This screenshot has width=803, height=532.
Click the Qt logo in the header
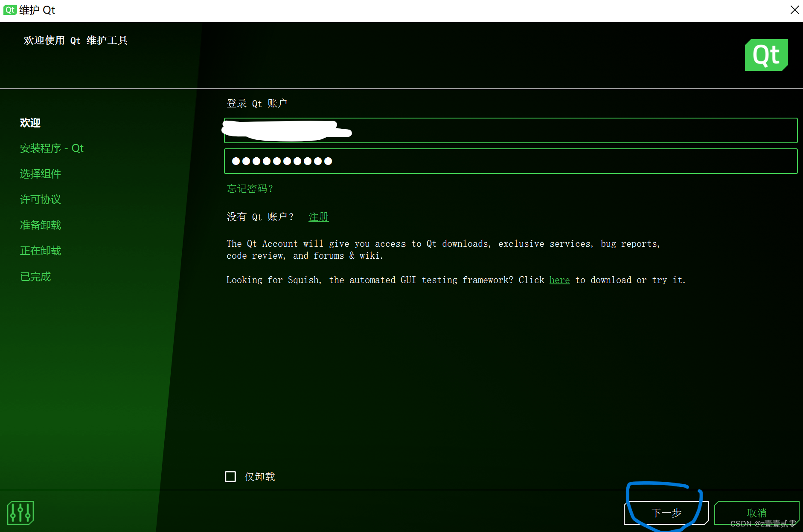766,55
